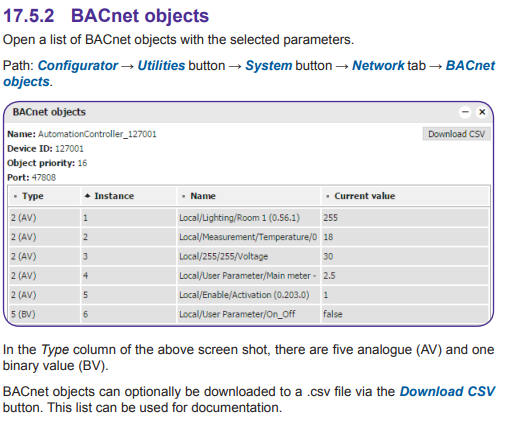Viewport: 510px width, 421px height.
Task: Sort table by Instance column header
Action: point(129,196)
